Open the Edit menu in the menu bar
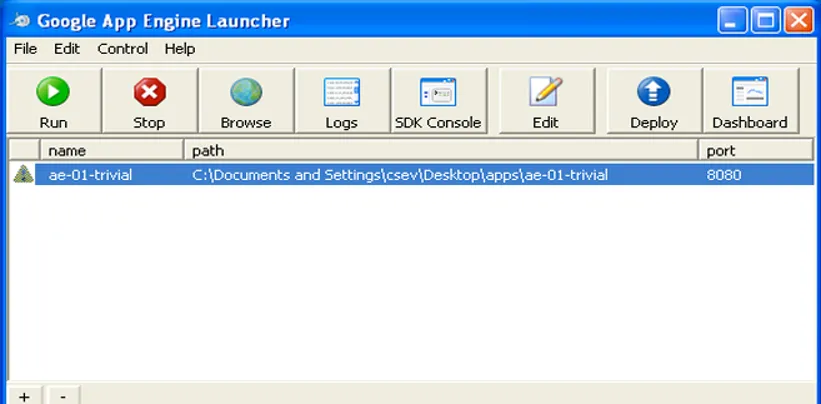The width and height of the screenshot is (821, 404). (x=66, y=49)
